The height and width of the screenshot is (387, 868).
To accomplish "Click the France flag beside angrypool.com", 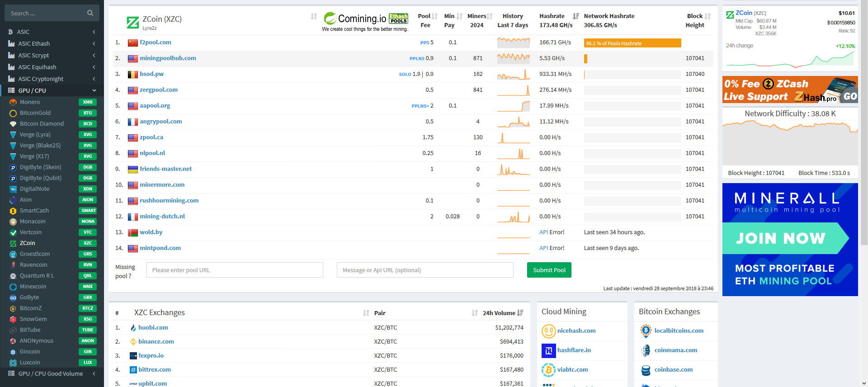I will click(133, 122).
